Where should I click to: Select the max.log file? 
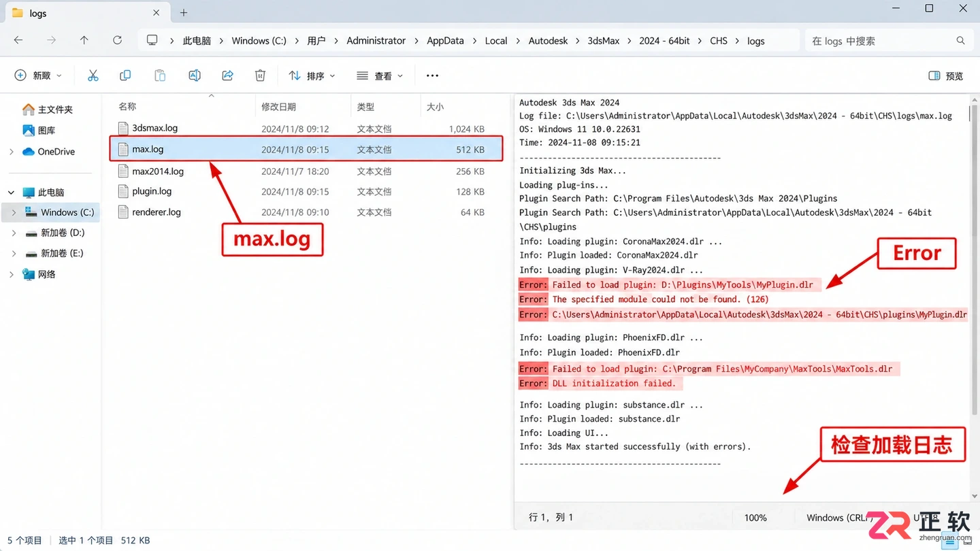[306, 149]
